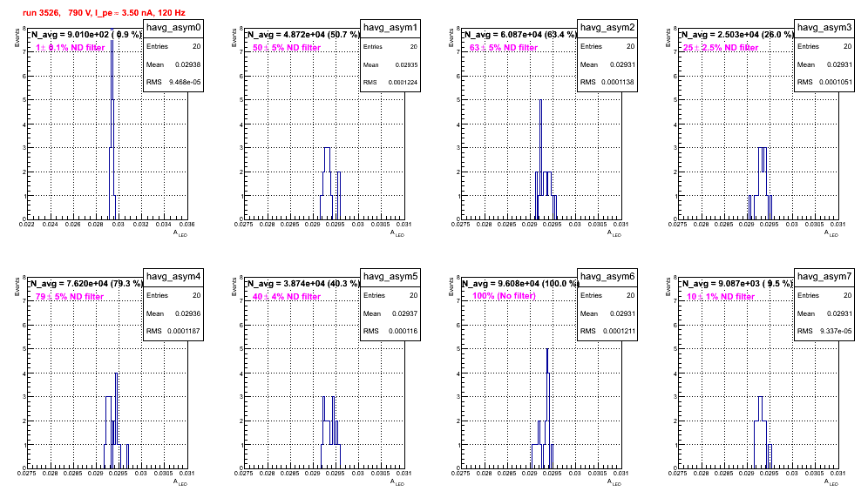Click the A_LED x-axis label under havg_asym7

tap(831, 482)
